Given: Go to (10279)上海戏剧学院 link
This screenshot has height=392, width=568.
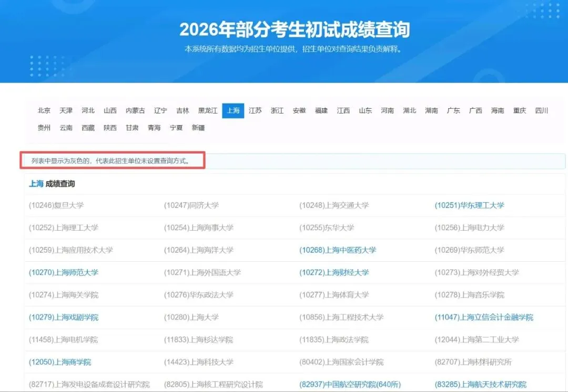Looking at the screenshot, I should point(64,317).
